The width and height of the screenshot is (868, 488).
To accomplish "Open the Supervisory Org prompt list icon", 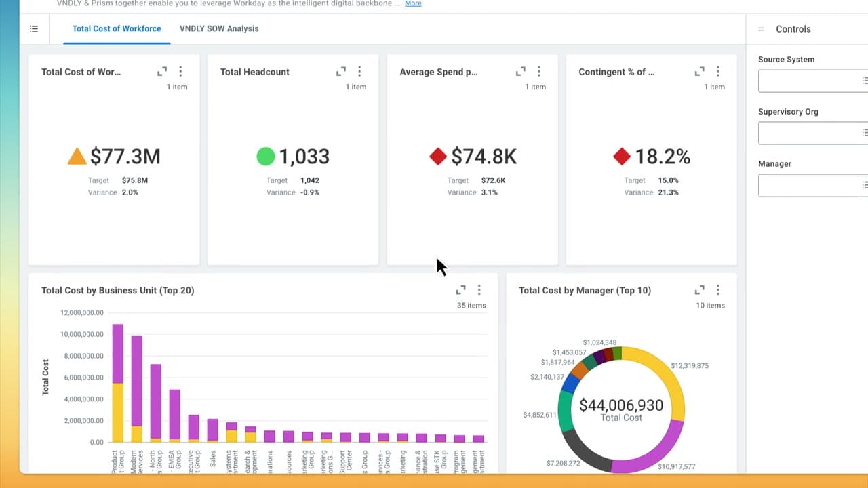I will click(x=864, y=133).
